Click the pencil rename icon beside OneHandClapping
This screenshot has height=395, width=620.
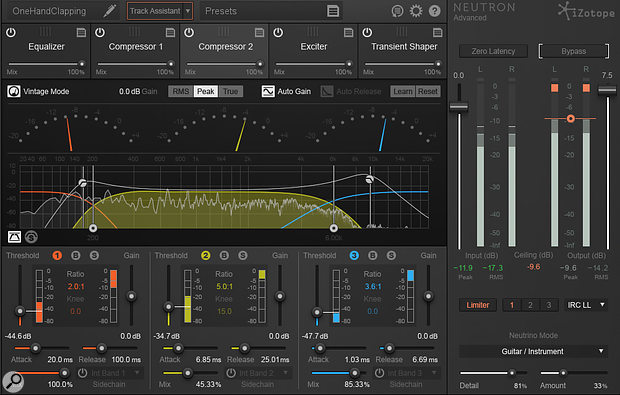click(x=110, y=11)
